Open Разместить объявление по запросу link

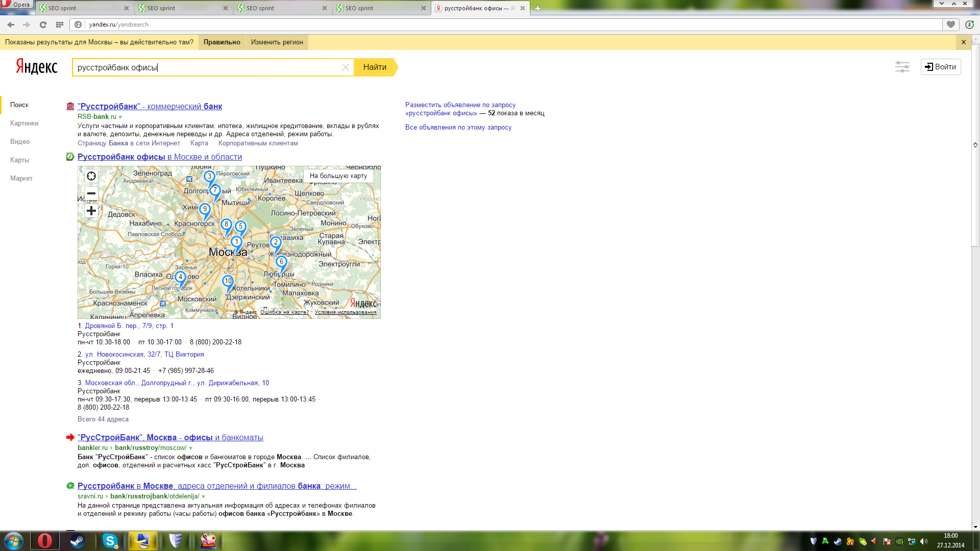pyautogui.click(x=460, y=109)
